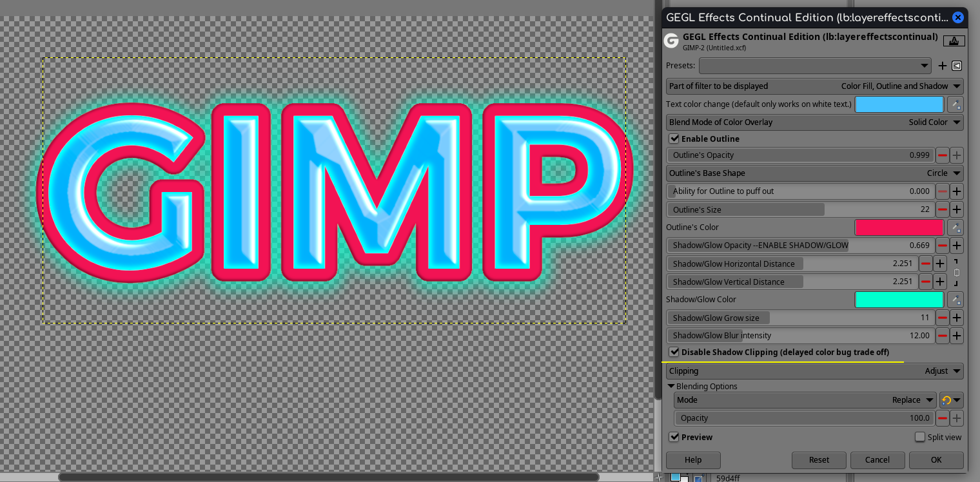The width and height of the screenshot is (980, 482).
Task: Confirm the filter with OK button
Action: coord(936,460)
